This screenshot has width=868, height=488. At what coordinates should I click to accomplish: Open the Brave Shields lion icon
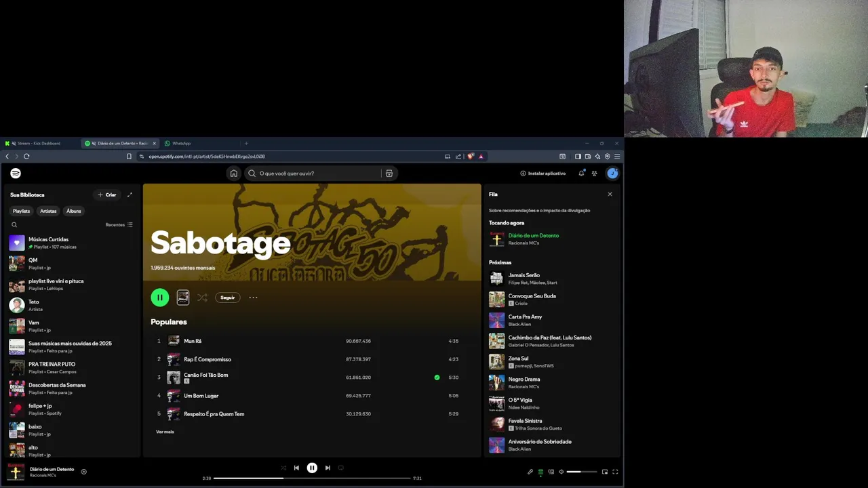point(471,157)
